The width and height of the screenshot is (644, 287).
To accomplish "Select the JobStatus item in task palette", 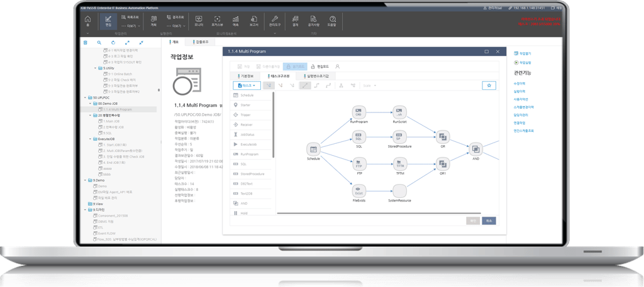I will tap(252, 134).
